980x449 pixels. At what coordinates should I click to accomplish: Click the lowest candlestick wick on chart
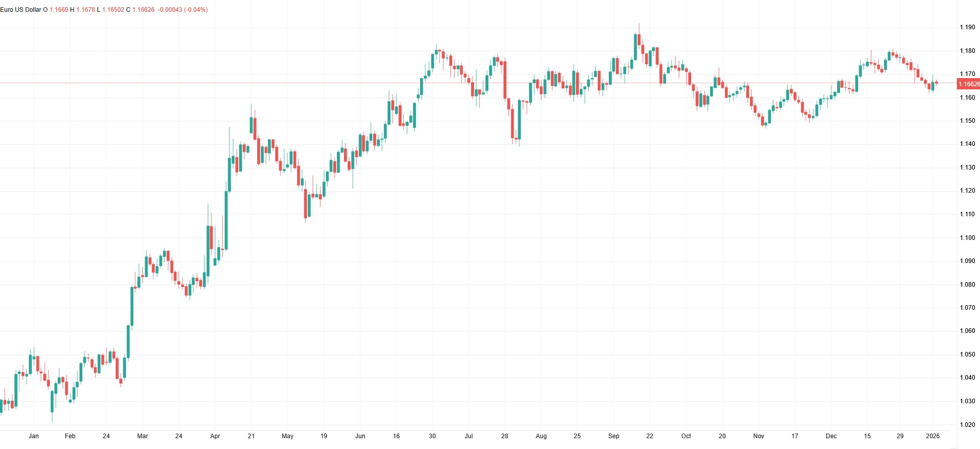52,416
